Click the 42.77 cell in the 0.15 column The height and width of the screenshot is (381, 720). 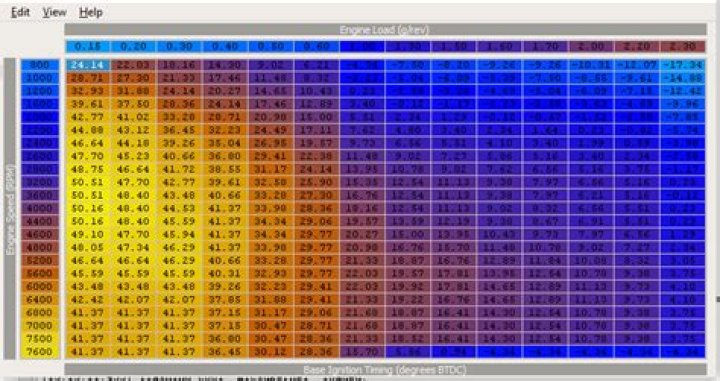coord(87,117)
